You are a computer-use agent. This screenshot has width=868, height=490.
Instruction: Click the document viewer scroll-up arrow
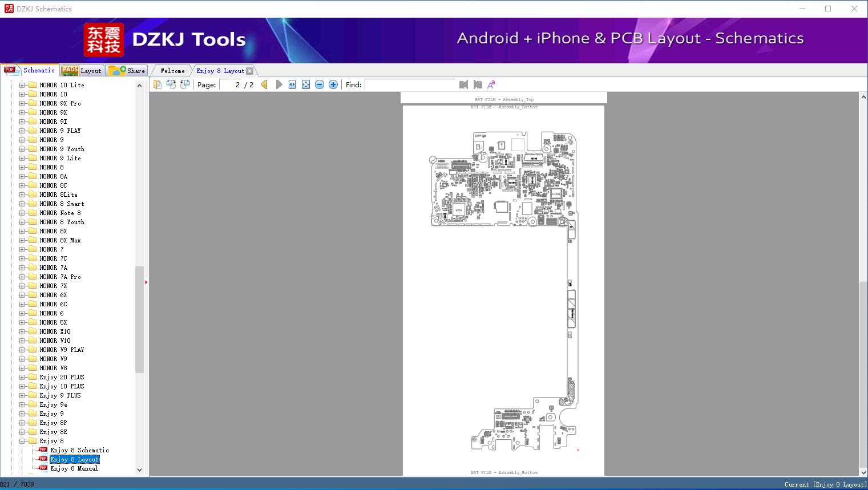[863, 97]
